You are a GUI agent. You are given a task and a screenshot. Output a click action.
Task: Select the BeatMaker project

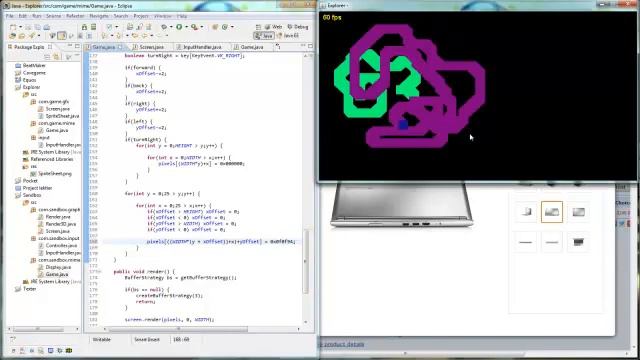34,65
